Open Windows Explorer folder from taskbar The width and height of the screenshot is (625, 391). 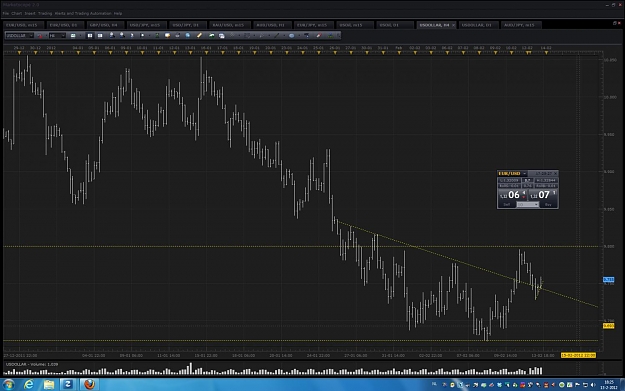coord(49,385)
